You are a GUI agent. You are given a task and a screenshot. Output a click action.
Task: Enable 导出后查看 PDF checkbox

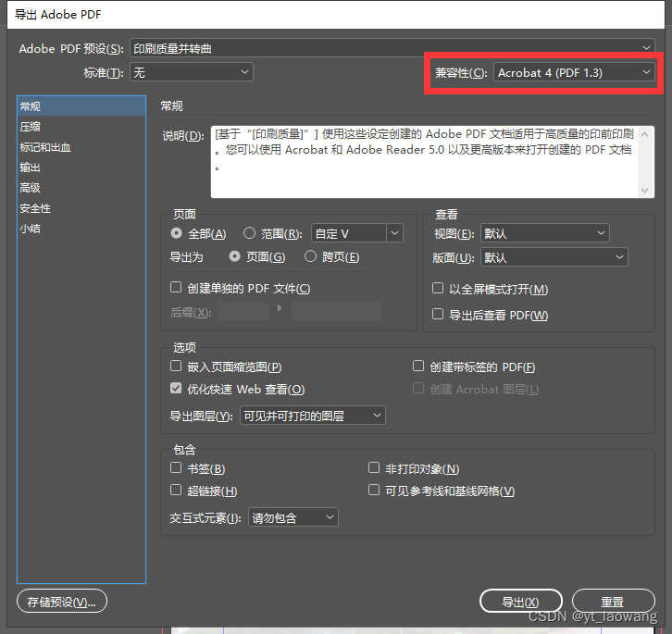point(438,314)
